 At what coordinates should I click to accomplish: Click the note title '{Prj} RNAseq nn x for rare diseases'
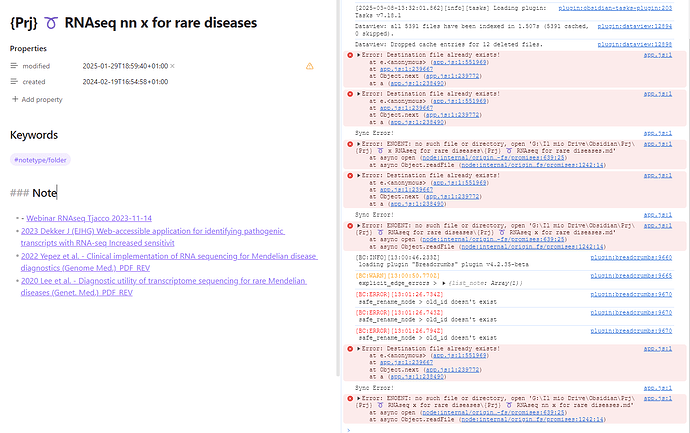tap(133, 23)
